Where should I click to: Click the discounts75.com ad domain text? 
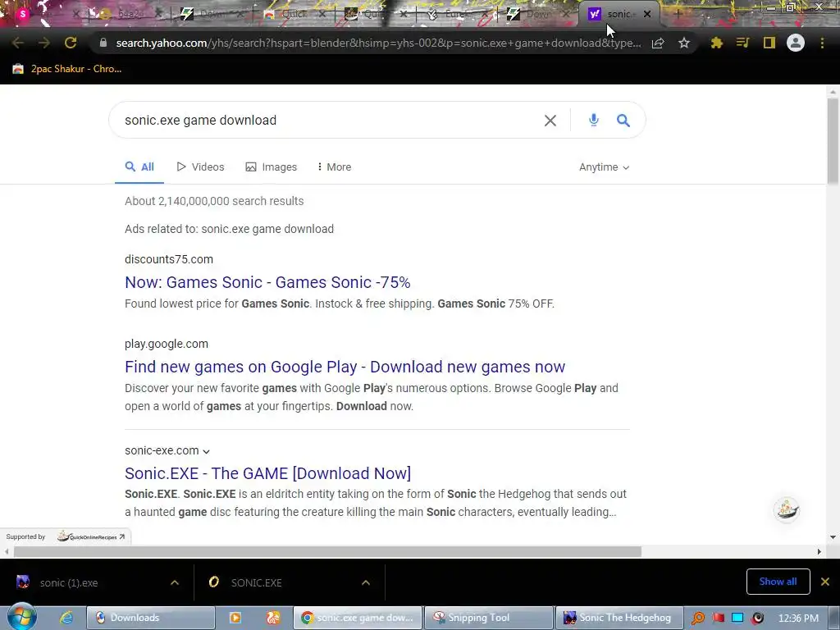tap(169, 259)
